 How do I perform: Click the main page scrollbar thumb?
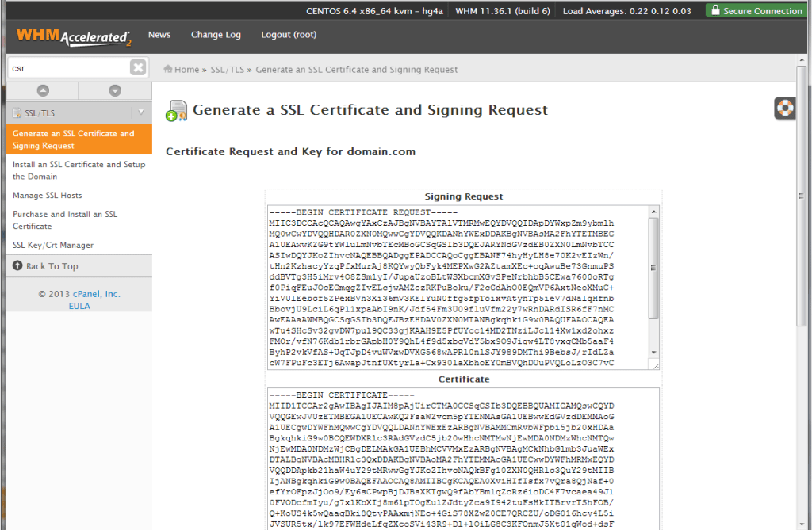pyautogui.click(x=801, y=196)
